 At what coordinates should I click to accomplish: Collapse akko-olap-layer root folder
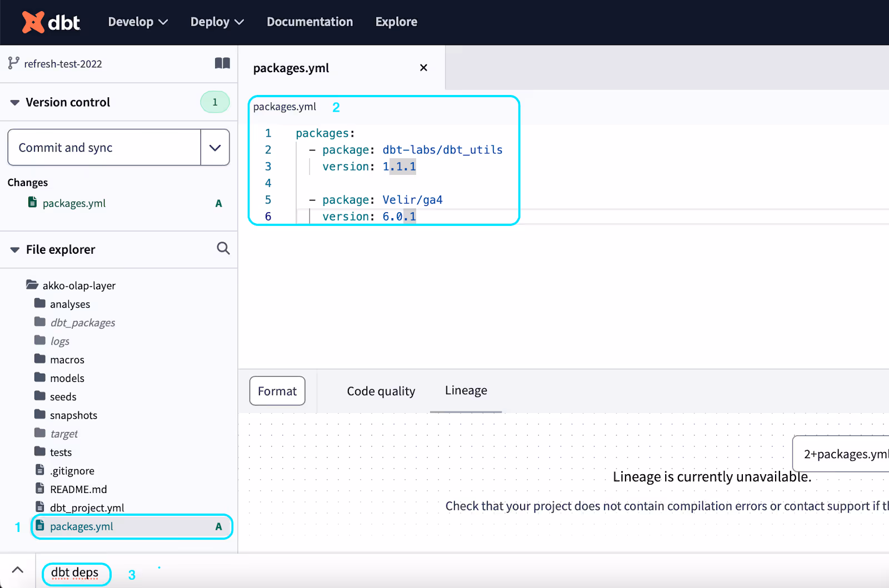[79, 285]
